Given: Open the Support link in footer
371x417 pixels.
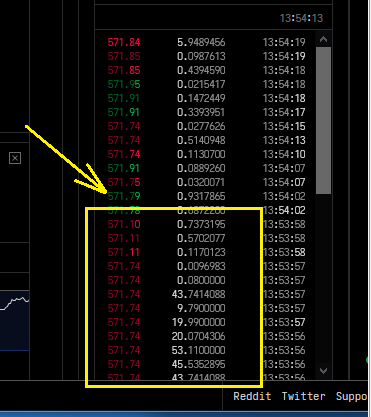Looking at the screenshot, I should tap(351, 396).
